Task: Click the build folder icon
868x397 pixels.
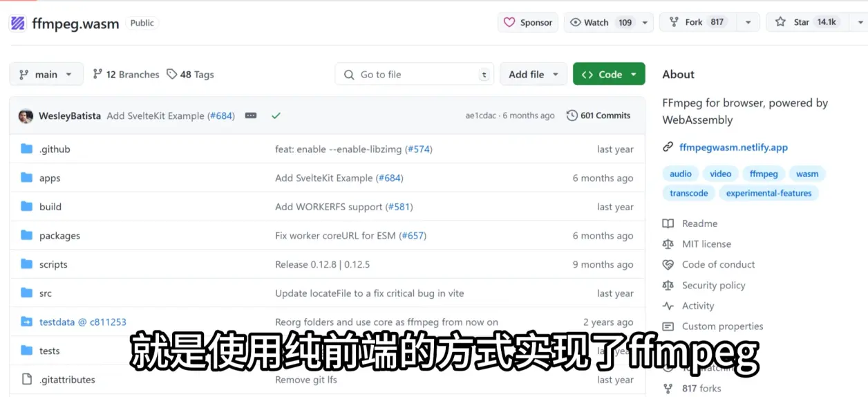Action: [x=27, y=206]
